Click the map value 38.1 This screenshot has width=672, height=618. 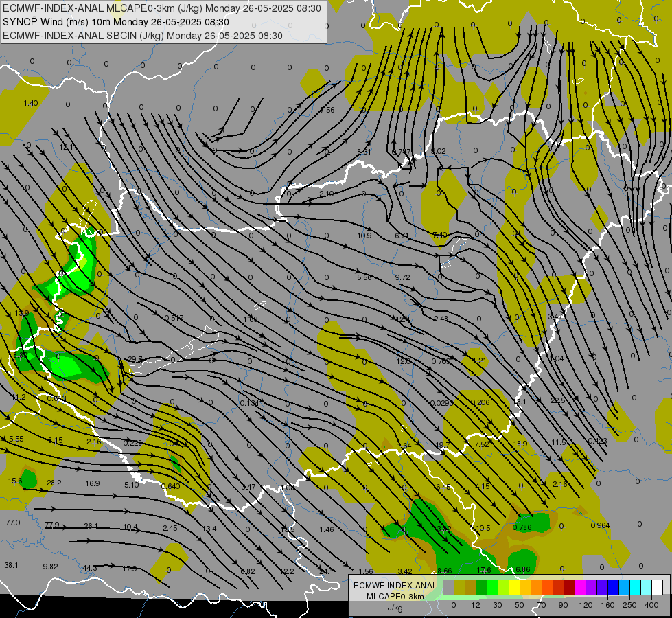(x=11, y=565)
